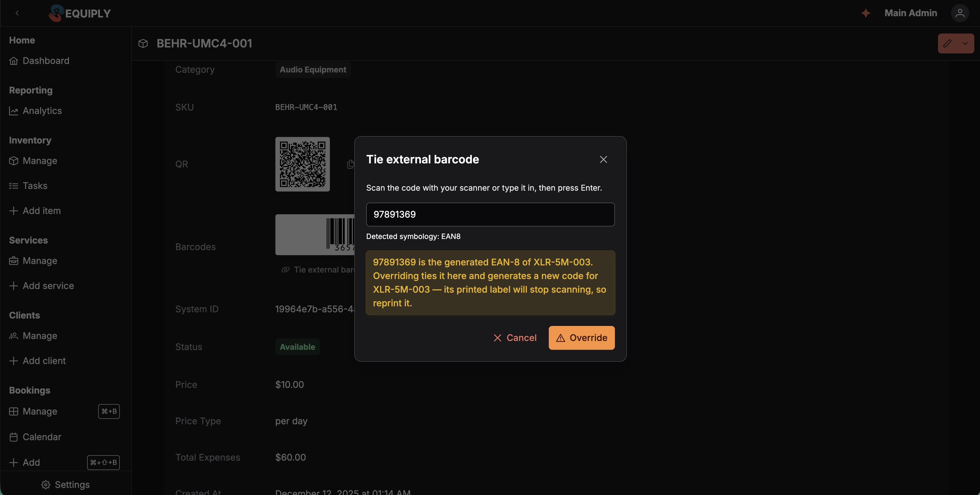Click the Bookings Manage grid icon

point(14,412)
